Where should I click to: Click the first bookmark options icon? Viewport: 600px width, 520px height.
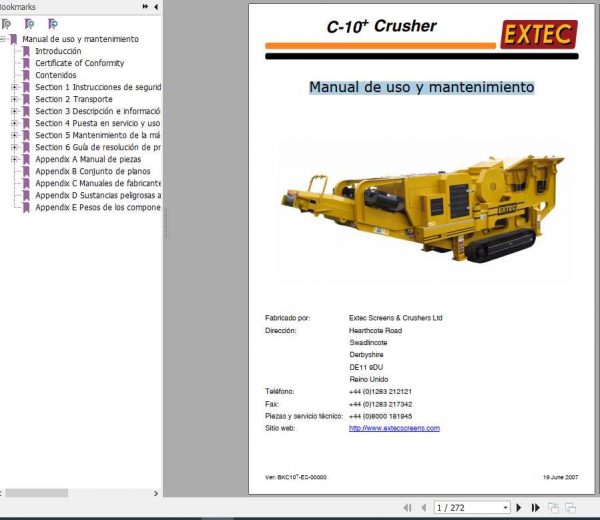point(6,24)
